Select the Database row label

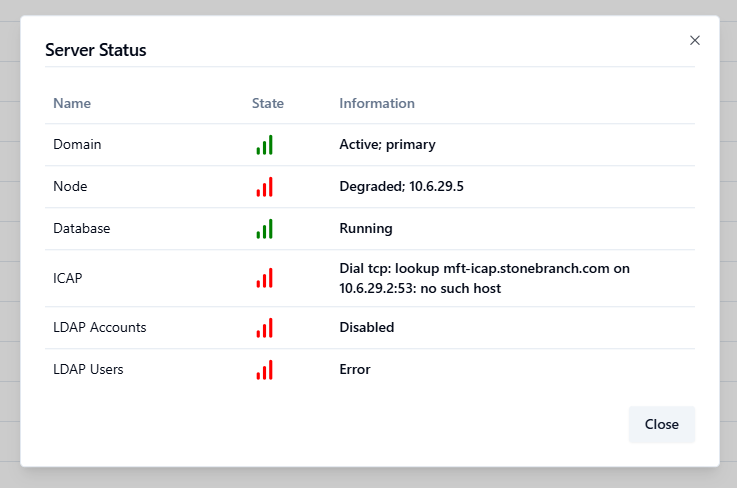pos(81,228)
